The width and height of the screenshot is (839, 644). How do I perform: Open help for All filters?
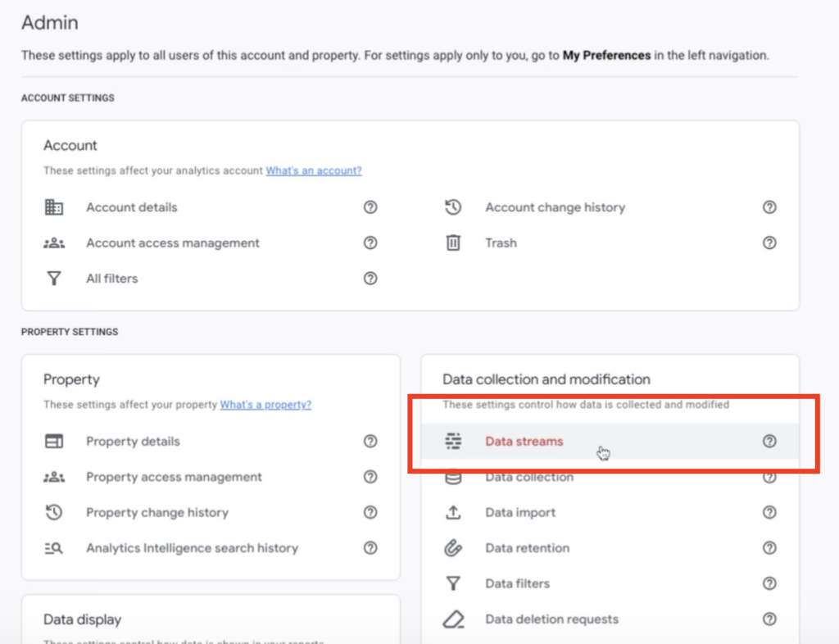pyautogui.click(x=370, y=278)
